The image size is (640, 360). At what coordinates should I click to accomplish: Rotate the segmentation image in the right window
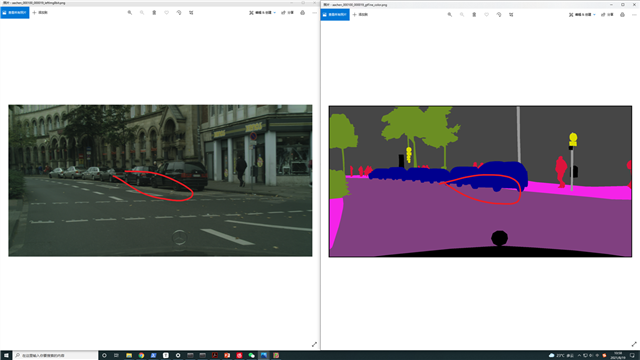(x=499, y=15)
